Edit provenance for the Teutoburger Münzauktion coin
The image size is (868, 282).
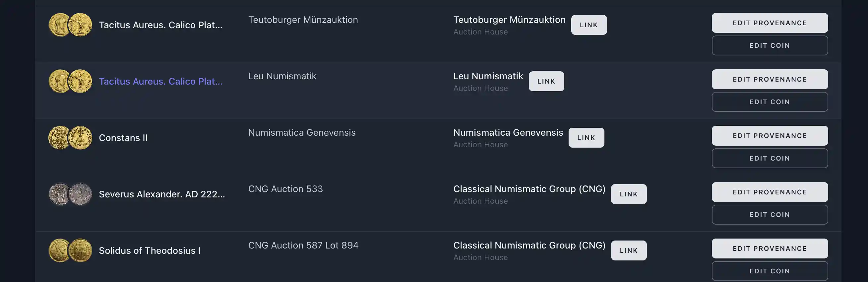pyautogui.click(x=770, y=23)
